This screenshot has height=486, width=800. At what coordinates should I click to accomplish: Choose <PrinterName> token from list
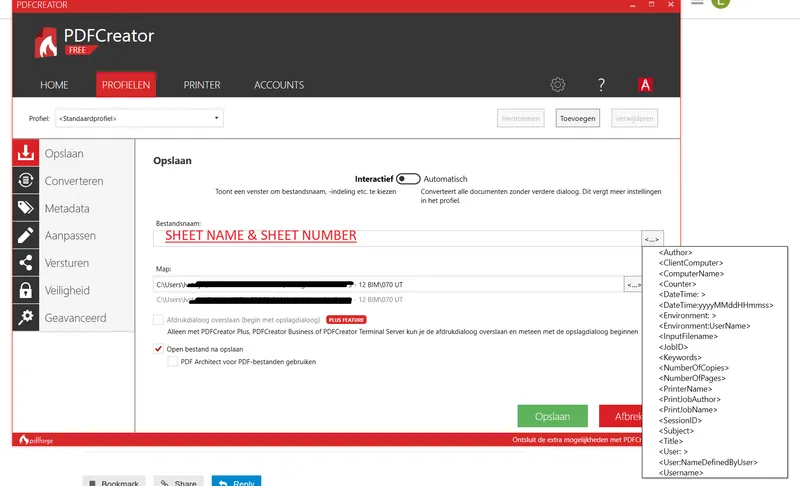coord(685,389)
